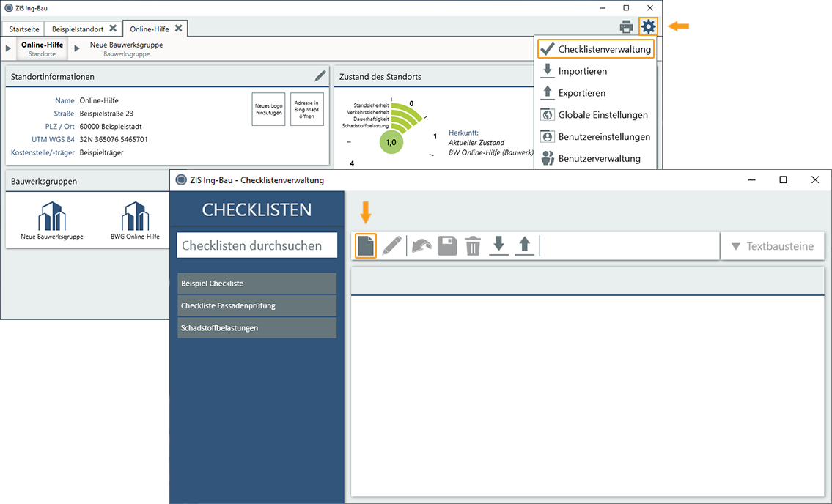This screenshot has width=832, height=504.
Task: Select Checklistenverwaltung menu entry
Action: [595, 49]
